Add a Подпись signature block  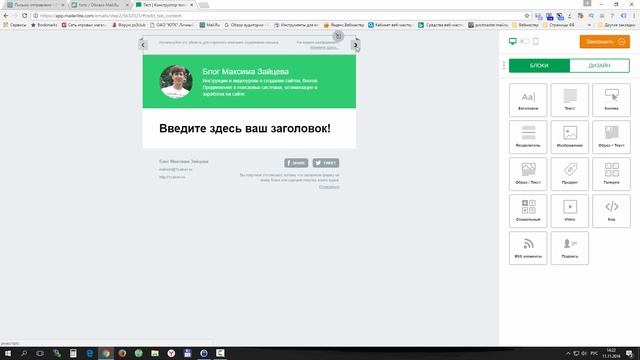coord(569,248)
